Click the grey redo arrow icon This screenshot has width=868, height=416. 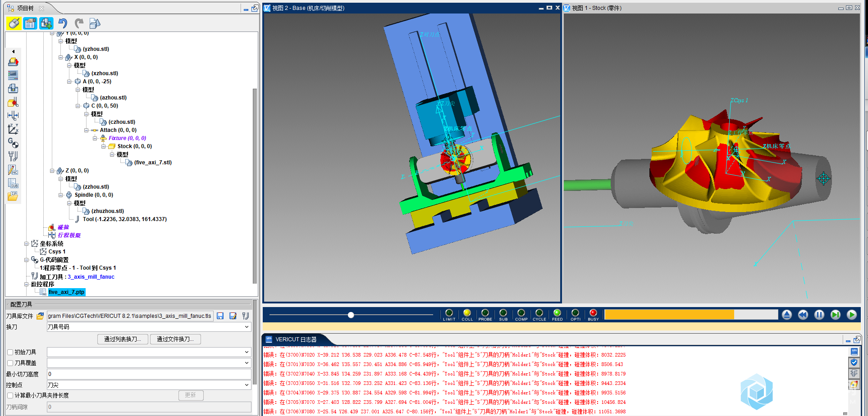point(79,23)
